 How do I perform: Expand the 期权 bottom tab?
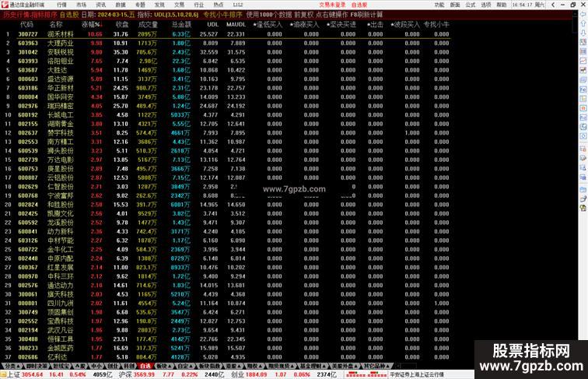pos(254,366)
